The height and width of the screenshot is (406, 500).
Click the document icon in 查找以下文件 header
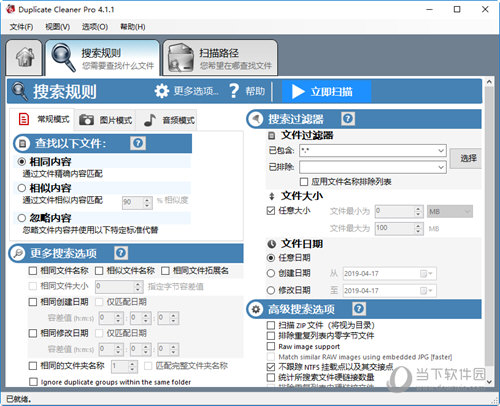click(23, 144)
